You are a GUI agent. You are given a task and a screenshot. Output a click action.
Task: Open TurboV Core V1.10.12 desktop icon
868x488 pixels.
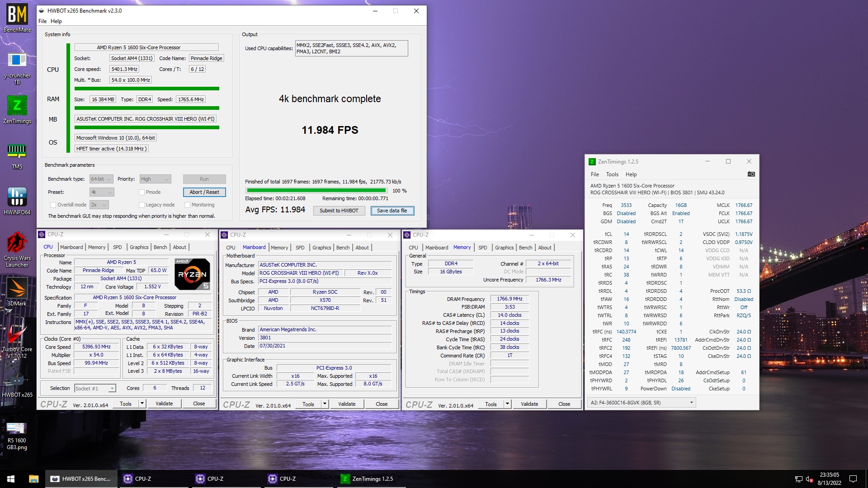17,341
